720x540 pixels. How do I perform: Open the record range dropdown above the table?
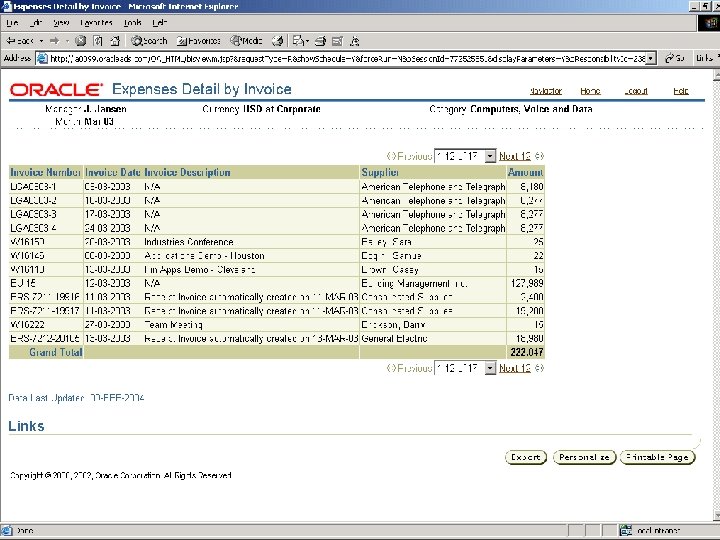pyautogui.click(x=465, y=156)
